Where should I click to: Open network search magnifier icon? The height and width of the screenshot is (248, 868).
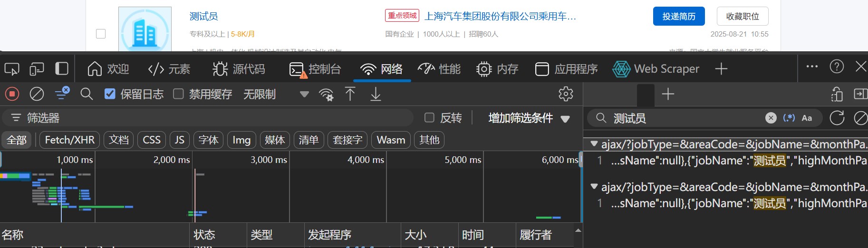coord(87,94)
